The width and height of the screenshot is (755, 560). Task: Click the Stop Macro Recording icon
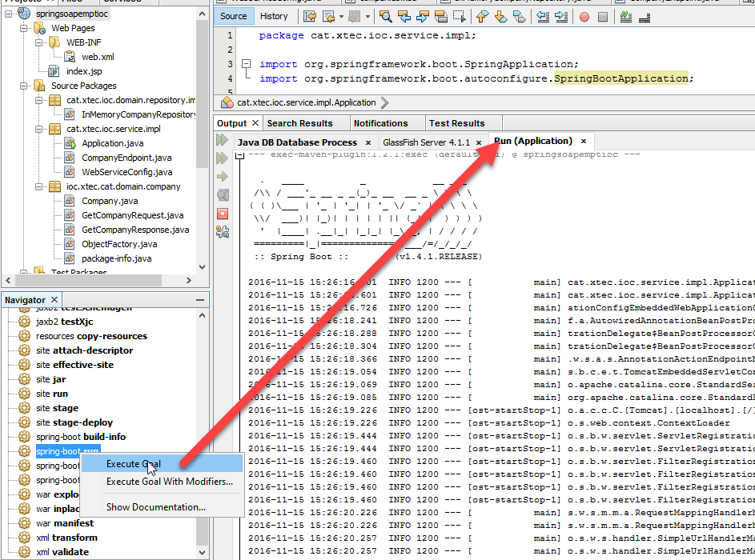click(602, 18)
